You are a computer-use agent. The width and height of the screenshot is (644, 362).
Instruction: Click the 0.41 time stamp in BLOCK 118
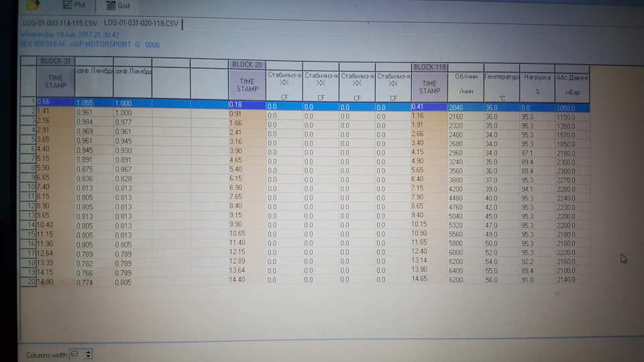(x=429, y=107)
